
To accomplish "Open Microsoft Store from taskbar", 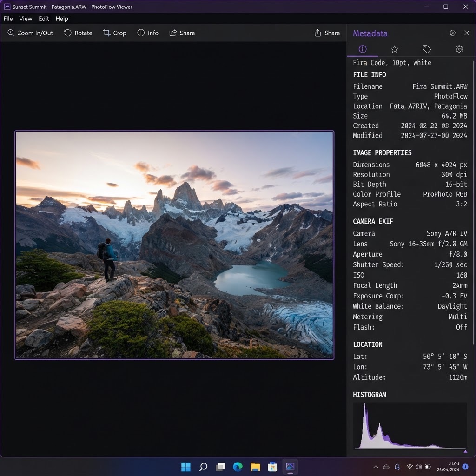I will click(272, 467).
